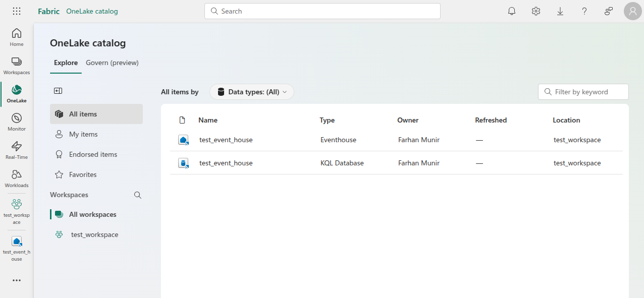Select the Monitor icon in the sidebar
Image resolution: width=644 pixels, height=298 pixels.
click(x=16, y=121)
